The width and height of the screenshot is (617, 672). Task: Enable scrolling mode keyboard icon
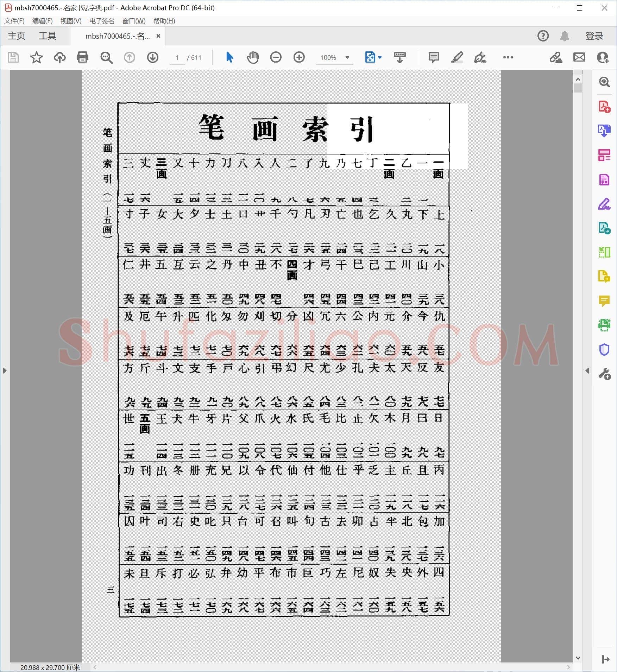399,57
